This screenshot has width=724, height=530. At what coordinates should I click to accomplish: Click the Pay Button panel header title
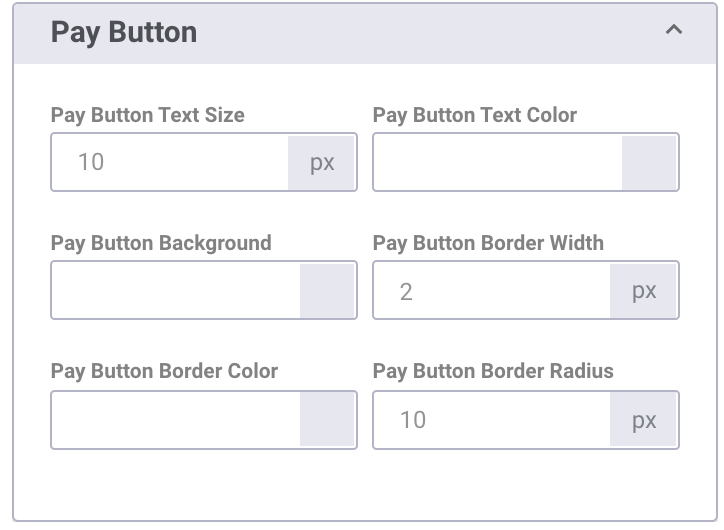(124, 32)
